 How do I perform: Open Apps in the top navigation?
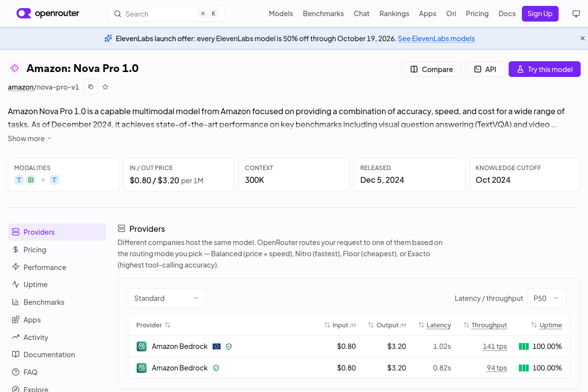(x=427, y=14)
